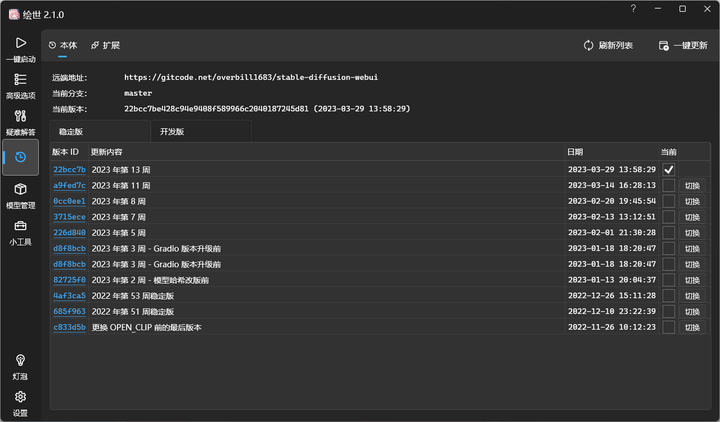720x422 pixels.
Task: Click date cell 2023-02-20 19:45:54
Action: pyautogui.click(x=612, y=201)
